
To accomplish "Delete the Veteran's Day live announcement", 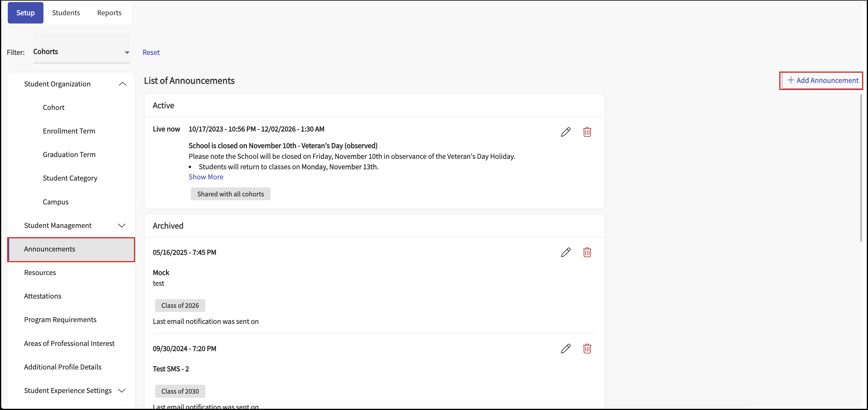I will 587,132.
